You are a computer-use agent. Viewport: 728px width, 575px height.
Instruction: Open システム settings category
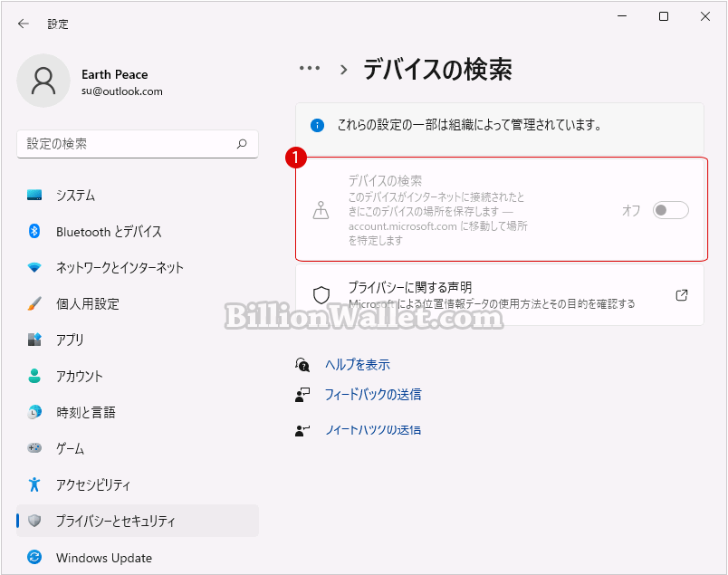click(x=138, y=195)
